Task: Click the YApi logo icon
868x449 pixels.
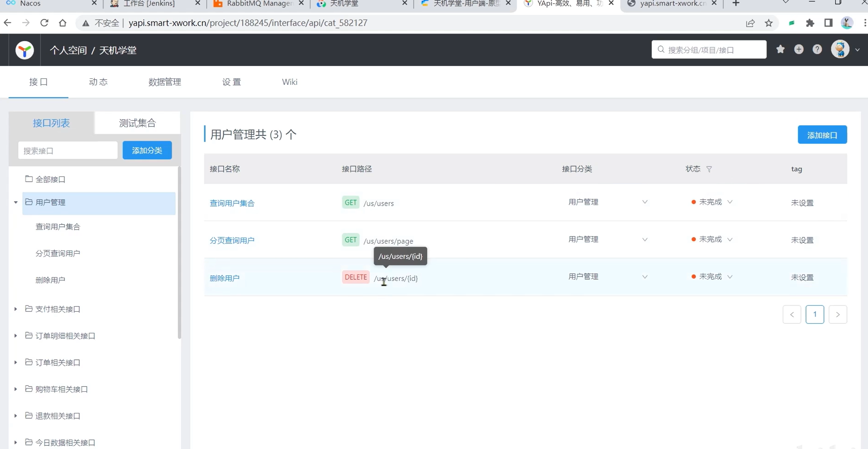Action: coord(24,50)
